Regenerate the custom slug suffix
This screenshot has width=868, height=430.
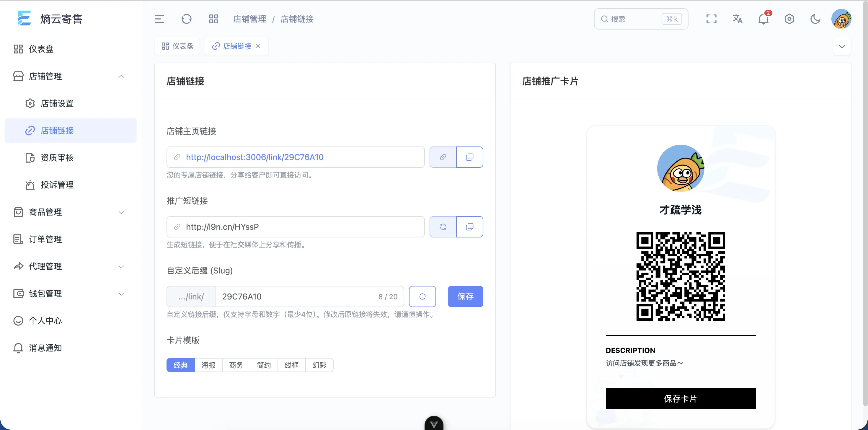pyautogui.click(x=422, y=297)
